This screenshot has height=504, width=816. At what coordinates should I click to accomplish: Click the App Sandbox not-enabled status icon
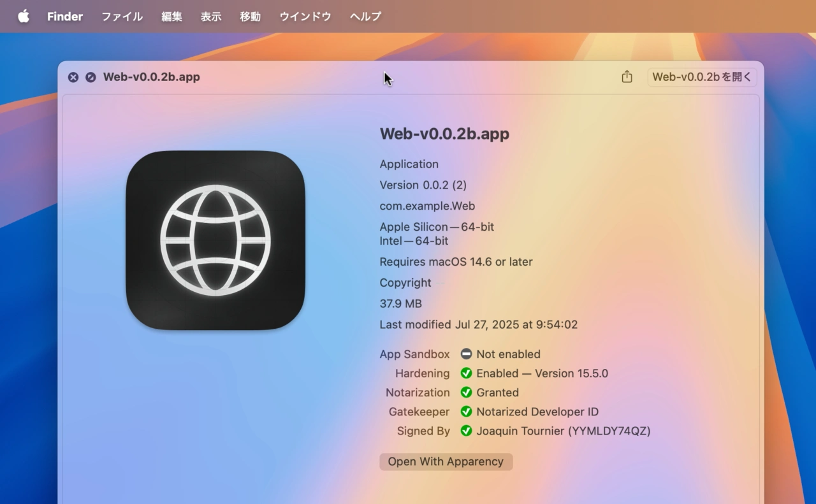466,354
